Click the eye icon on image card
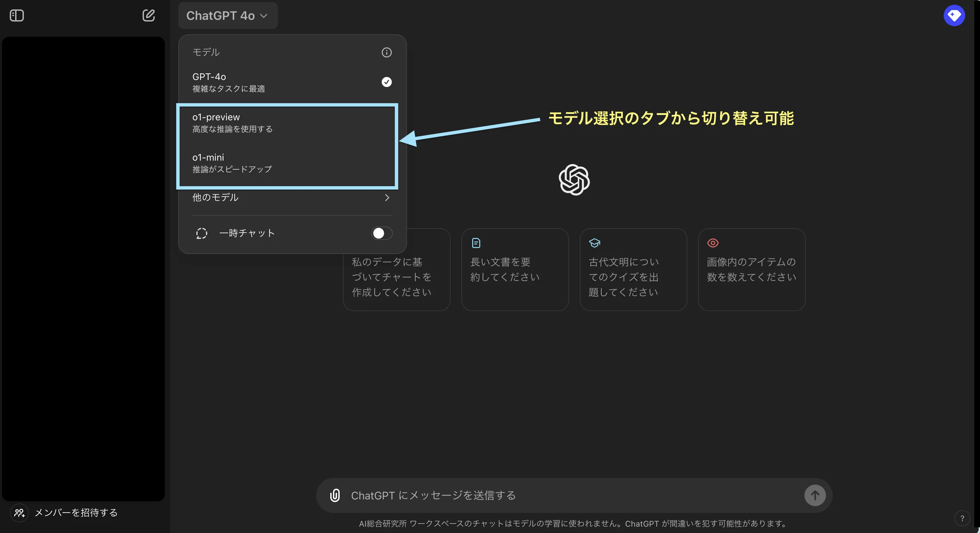This screenshot has height=533, width=980. click(x=713, y=243)
